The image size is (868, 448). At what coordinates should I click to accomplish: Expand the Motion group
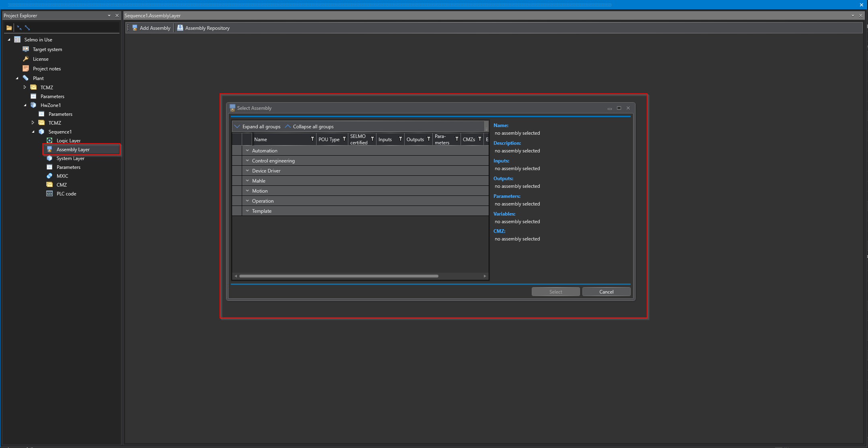[x=247, y=191]
